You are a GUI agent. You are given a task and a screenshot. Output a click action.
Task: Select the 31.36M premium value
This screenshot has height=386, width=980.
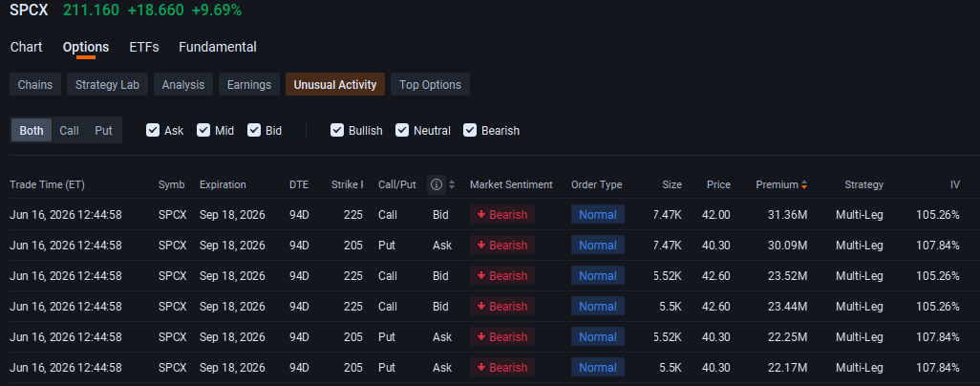point(787,215)
